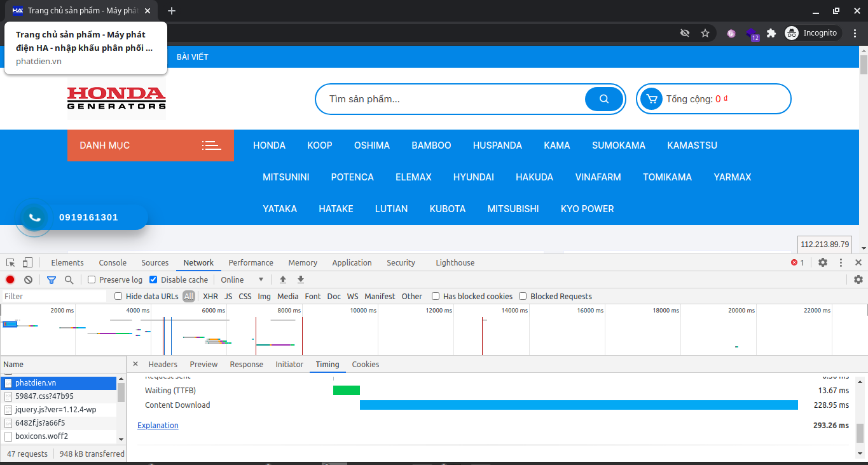The image size is (868, 465).
Task: Open DevTools customize three-dot menu
Action: click(x=841, y=262)
